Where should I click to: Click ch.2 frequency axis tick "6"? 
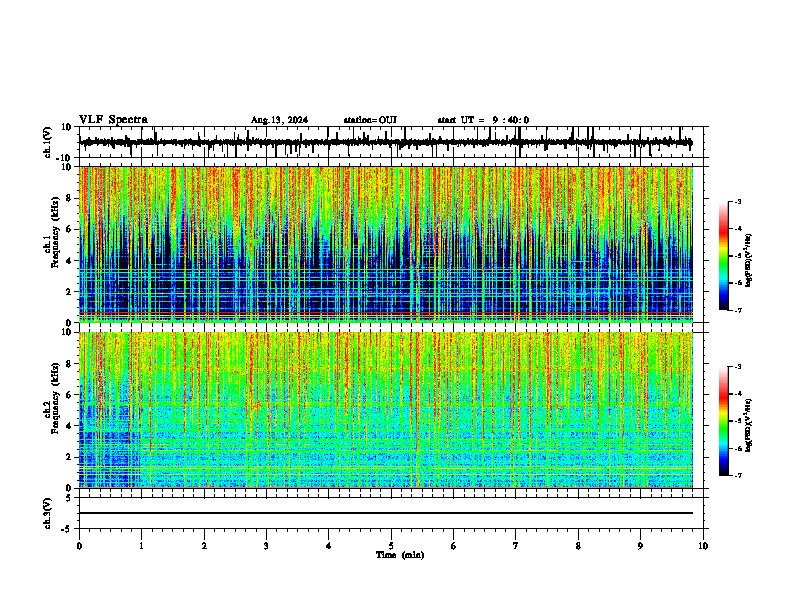[x=70, y=395]
